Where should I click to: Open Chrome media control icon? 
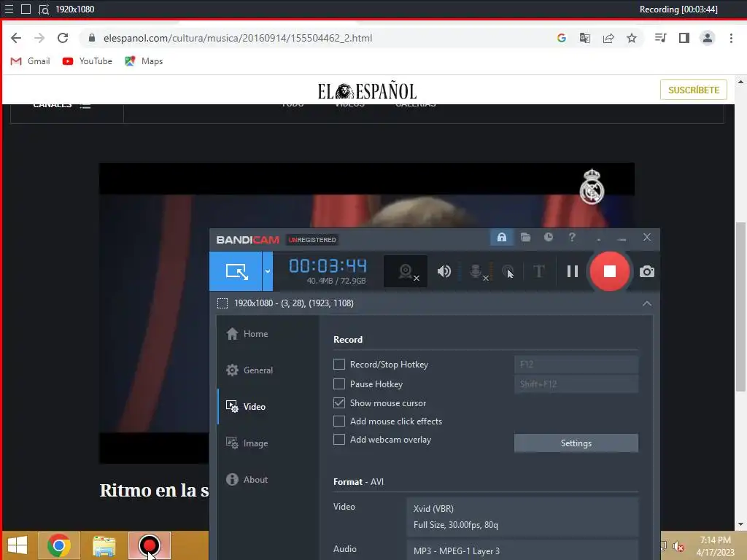coord(661,38)
